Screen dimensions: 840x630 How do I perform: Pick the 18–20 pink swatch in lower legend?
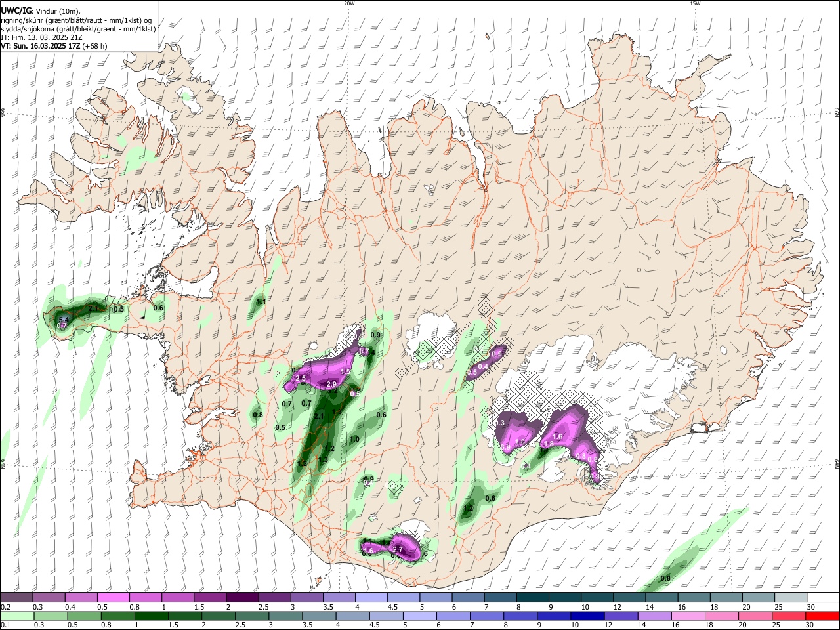pos(721,616)
